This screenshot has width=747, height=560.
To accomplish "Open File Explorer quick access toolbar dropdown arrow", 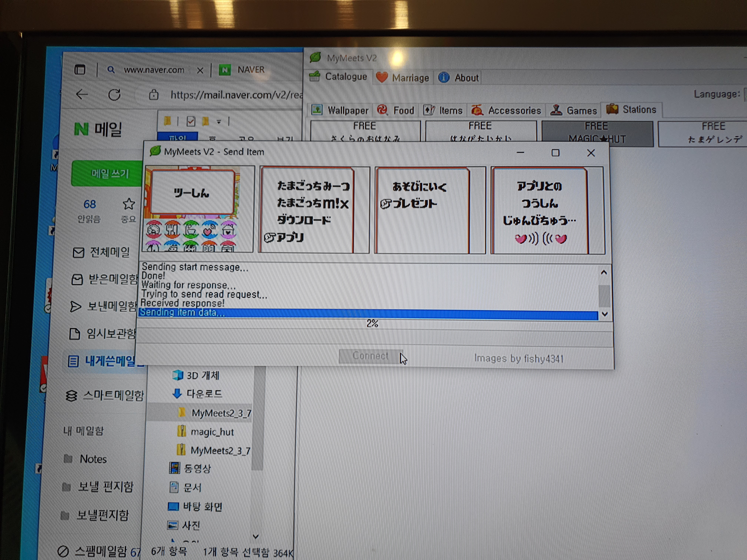I will point(219,121).
